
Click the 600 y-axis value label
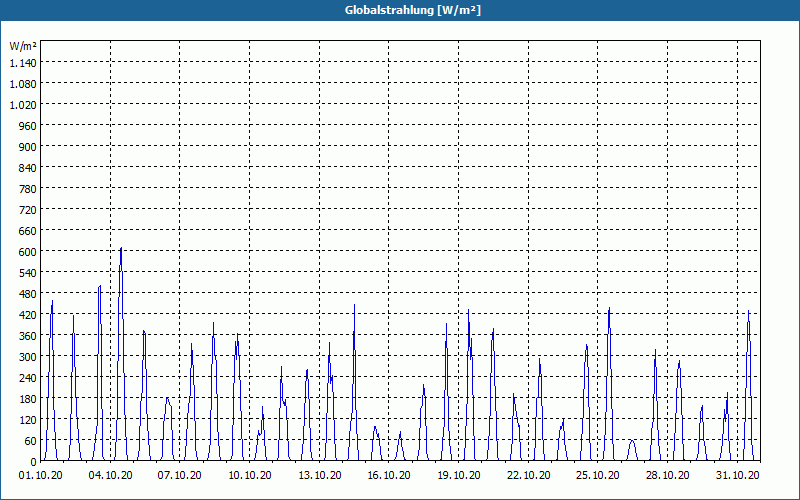click(x=28, y=252)
